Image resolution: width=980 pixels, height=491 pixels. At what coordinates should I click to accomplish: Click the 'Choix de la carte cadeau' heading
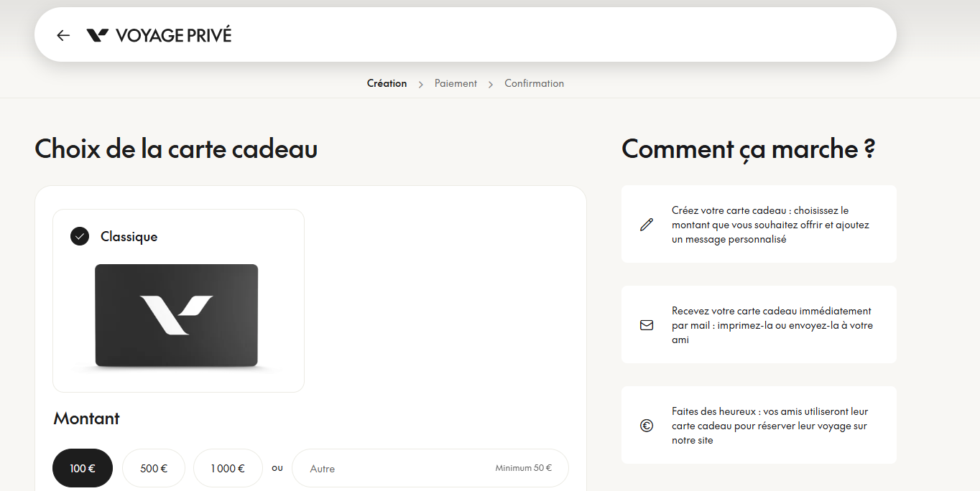(176, 149)
